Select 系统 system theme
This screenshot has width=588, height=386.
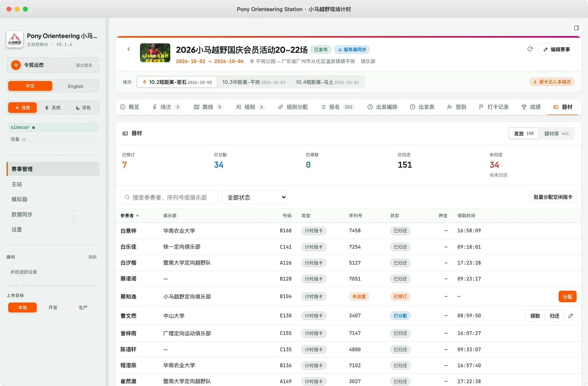pyautogui.click(x=53, y=108)
